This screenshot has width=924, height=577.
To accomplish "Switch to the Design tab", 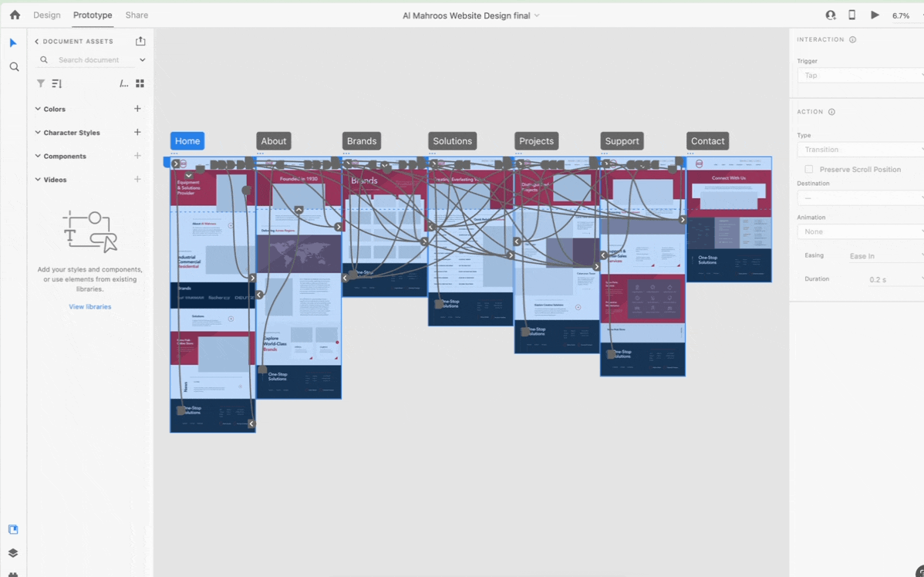I will (46, 15).
